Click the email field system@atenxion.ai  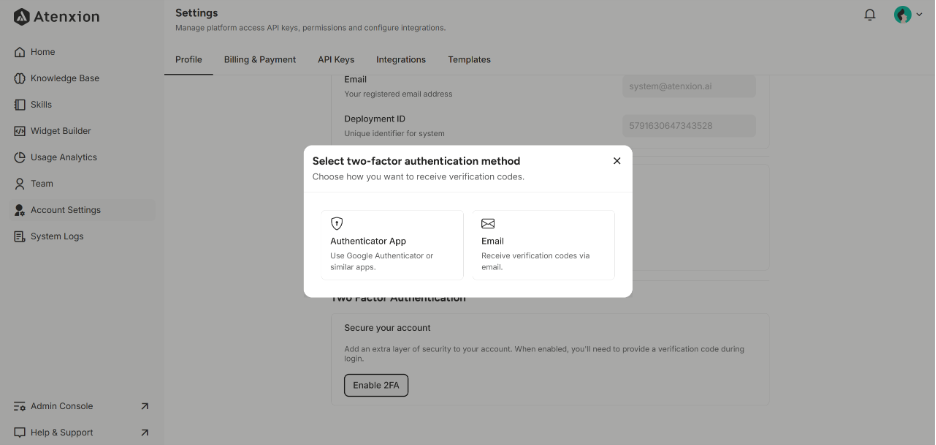689,86
